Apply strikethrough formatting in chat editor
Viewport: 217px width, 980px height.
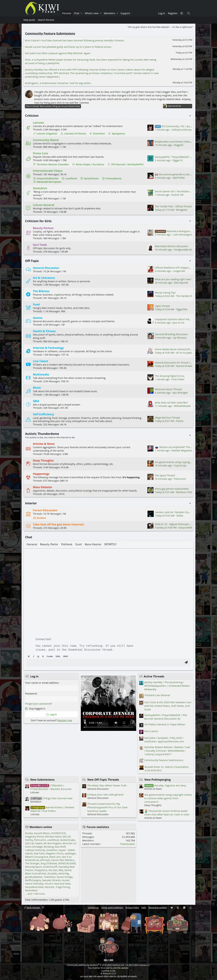43,656
